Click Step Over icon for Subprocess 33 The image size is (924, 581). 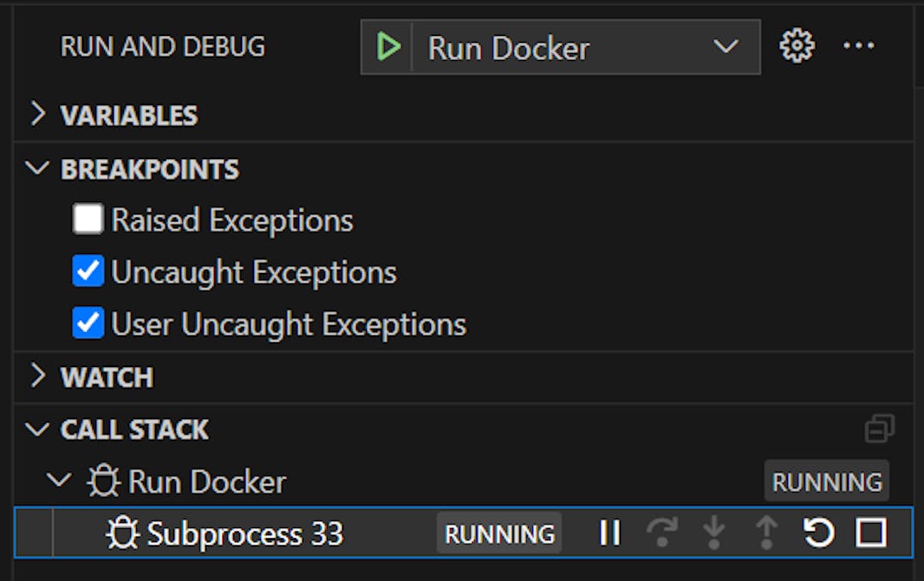click(x=661, y=533)
